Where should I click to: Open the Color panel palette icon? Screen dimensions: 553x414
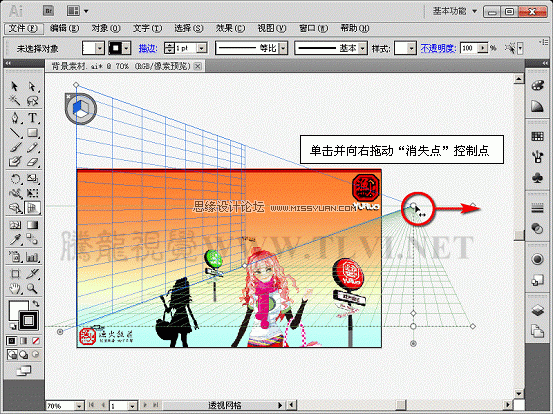tap(537, 86)
